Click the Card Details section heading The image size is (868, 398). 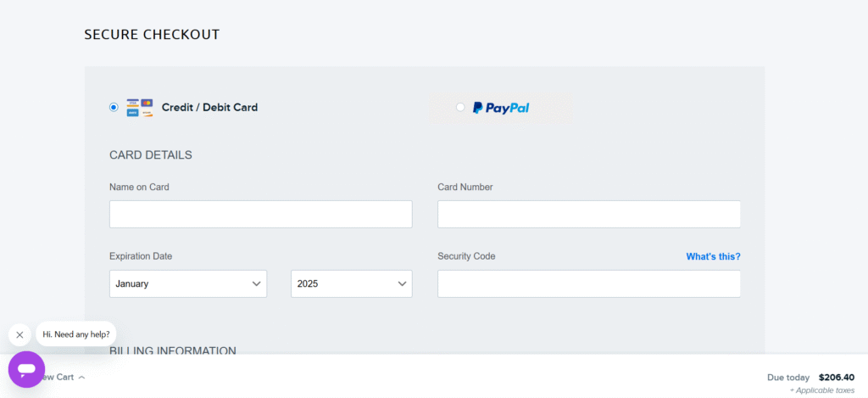(151, 155)
